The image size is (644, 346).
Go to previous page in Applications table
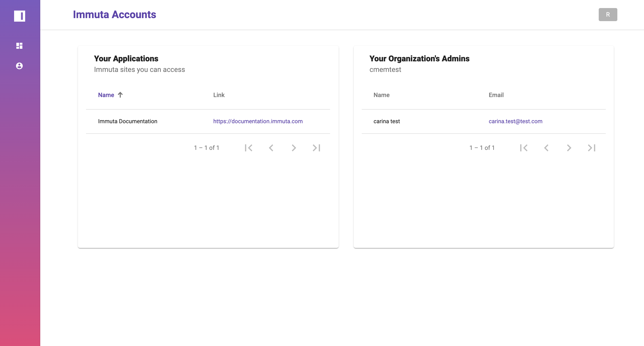pyautogui.click(x=271, y=148)
